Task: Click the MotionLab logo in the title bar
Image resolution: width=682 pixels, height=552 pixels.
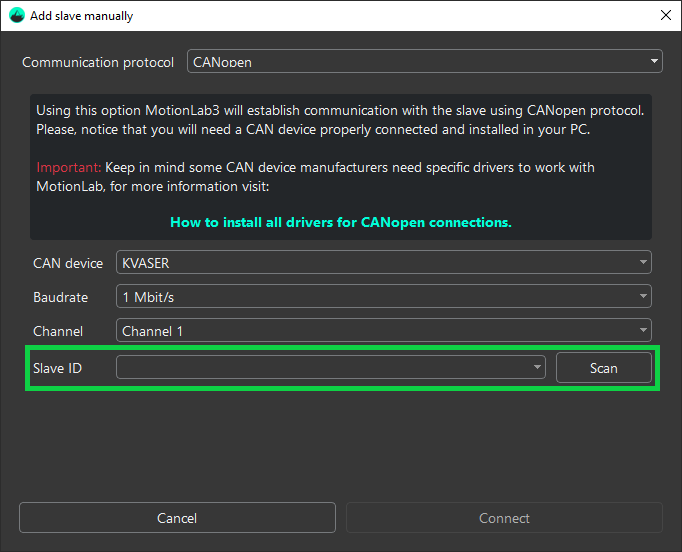Action: click(x=16, y=16)
